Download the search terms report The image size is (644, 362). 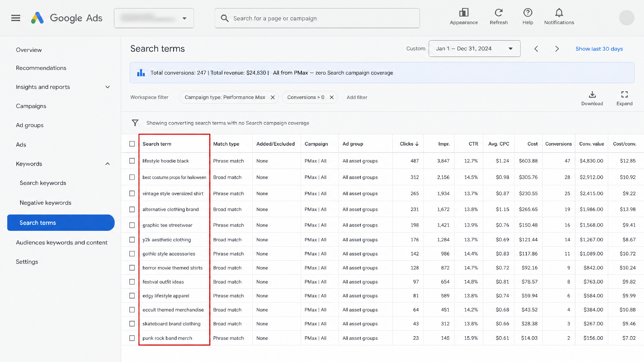[x=592, y=98]
